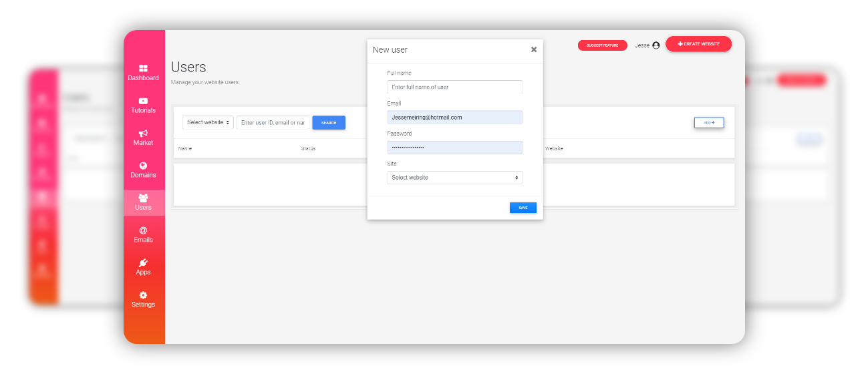The width and height of the screenshot is (868, 374).
Task: Open the Dashboard grid icon
Action: [x=143, y=68]
